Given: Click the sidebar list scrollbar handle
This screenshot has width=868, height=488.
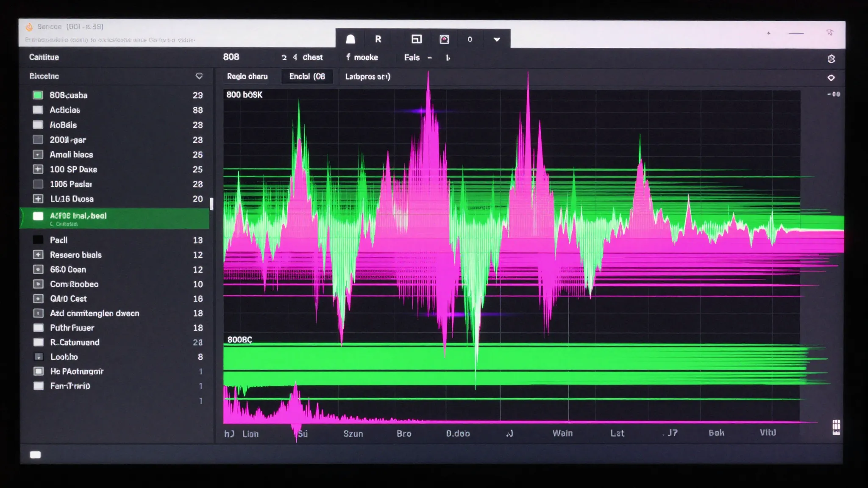Looking at the screenshot, I should [x=211, y=204].
